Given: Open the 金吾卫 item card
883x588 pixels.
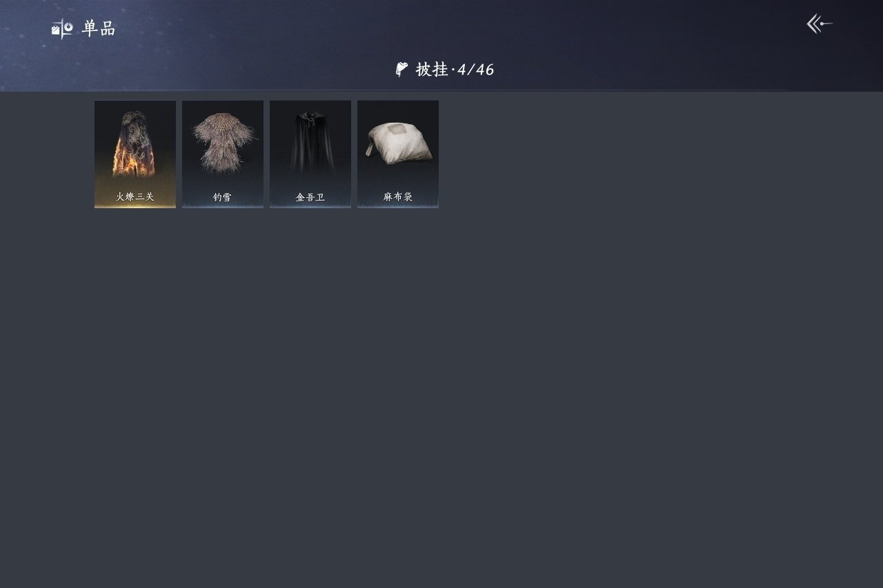Looking at the screenshot, I should [310, 154].
